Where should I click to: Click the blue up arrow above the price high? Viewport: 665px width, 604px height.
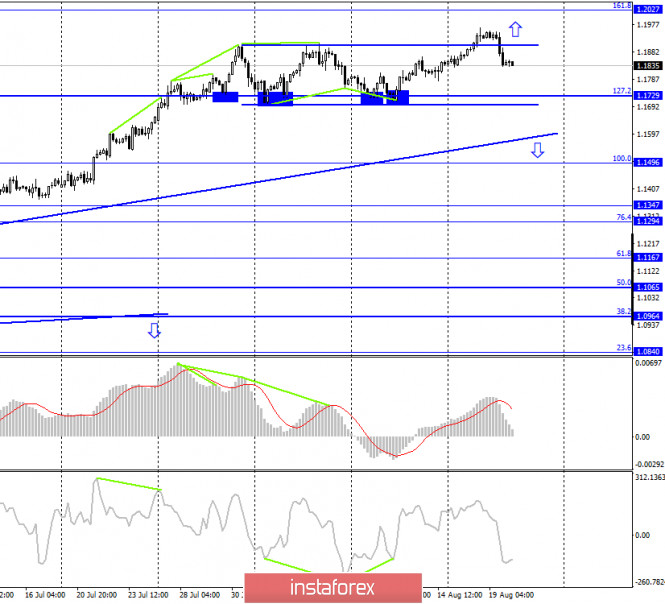pyautogui.click(x=516, y=28)
